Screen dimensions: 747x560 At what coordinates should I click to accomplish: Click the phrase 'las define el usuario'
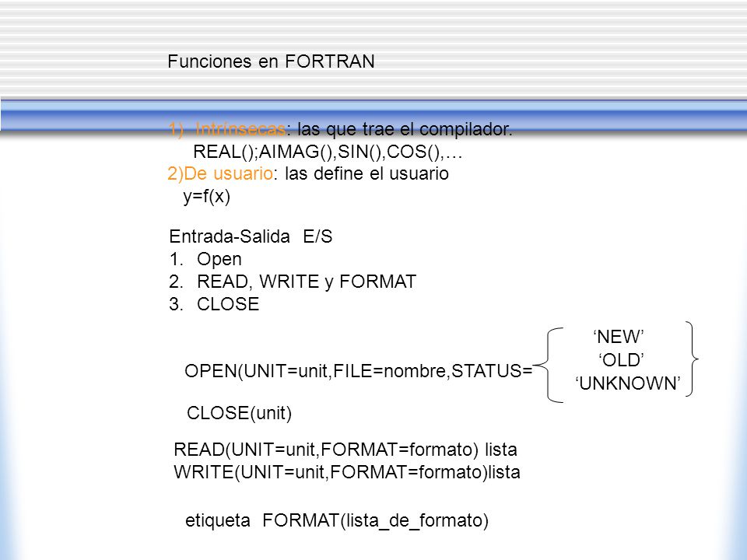pos(366,173)
